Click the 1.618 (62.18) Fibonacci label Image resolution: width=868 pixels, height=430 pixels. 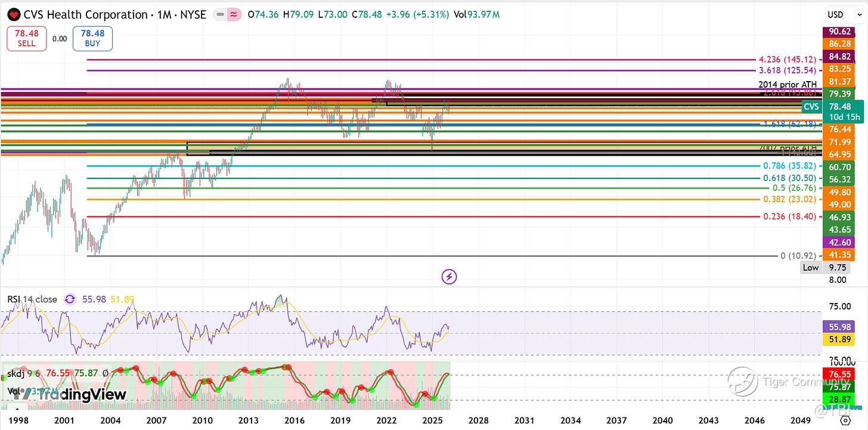click(789, 124)
